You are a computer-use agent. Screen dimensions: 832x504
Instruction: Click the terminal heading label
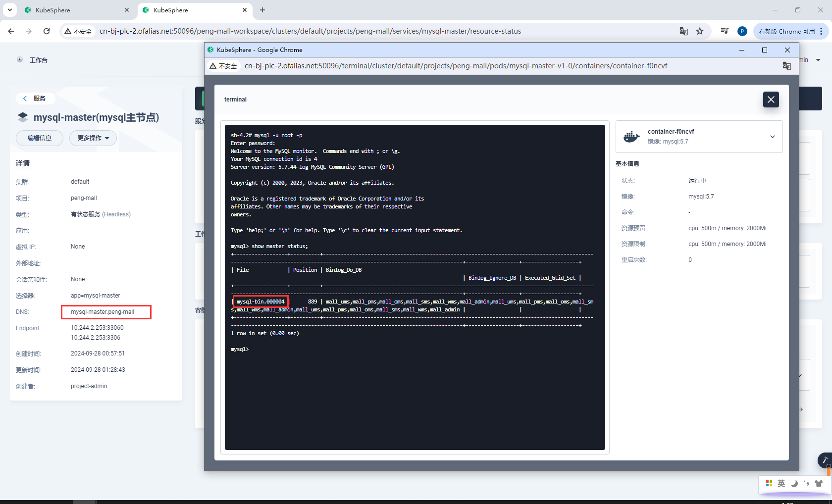pos(235,100)
